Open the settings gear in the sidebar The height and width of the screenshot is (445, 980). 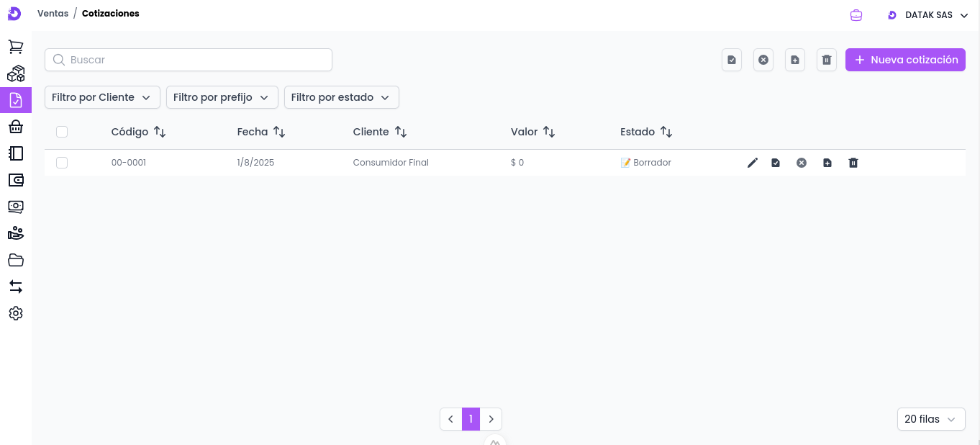pyautogui.click(x=16, y=313)
